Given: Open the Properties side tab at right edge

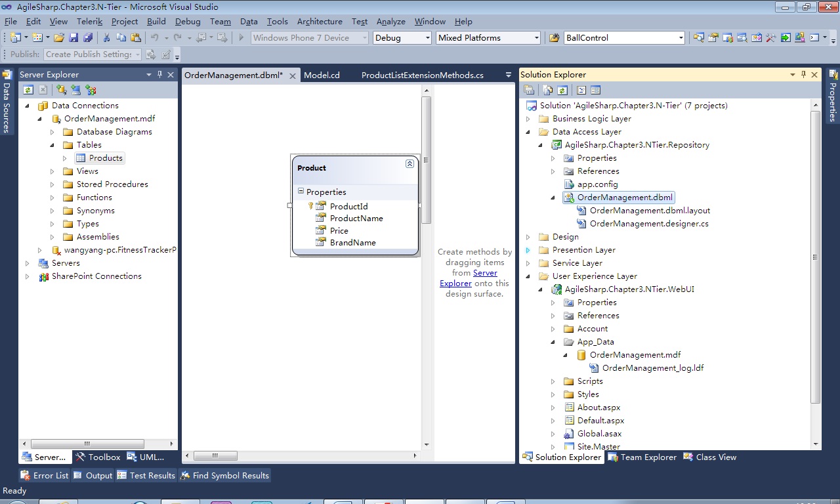Looking at the screenshot, I should click(833, 96).
